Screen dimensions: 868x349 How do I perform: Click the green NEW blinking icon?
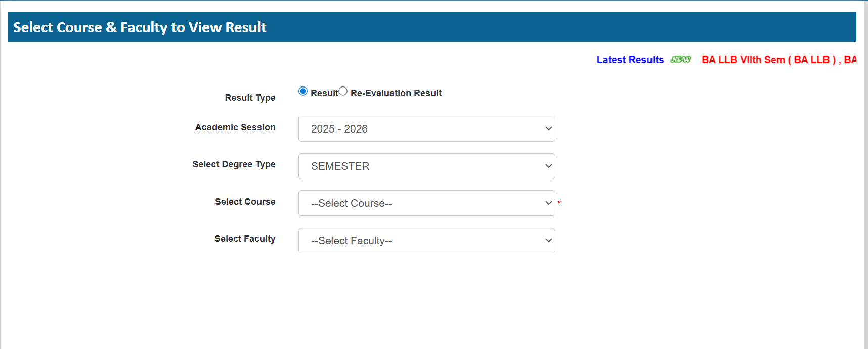click(x=680, y=59)
